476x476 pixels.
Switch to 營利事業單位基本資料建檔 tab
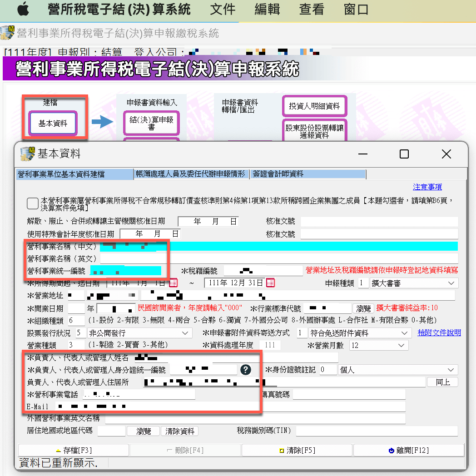point(75,174)
